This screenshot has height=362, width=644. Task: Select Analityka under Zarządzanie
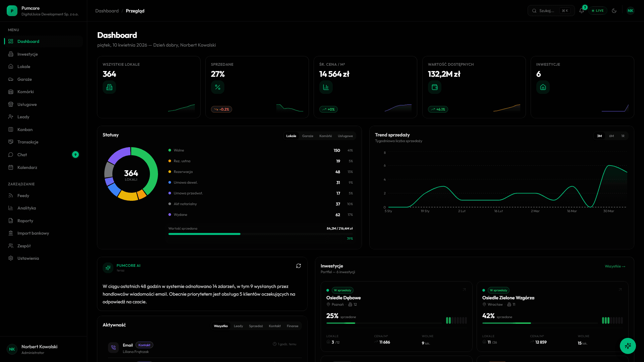click(26, 208)
